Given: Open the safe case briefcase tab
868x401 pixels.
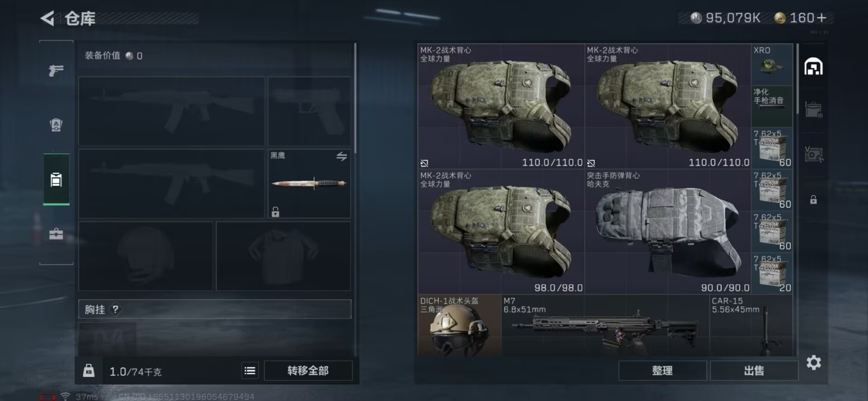Looking at the screenshot, I should coord(56,234).
